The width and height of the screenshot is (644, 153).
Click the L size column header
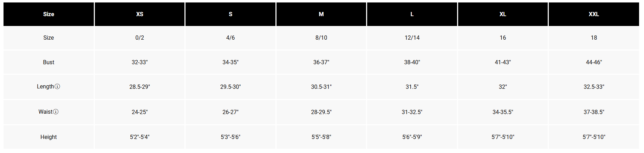412,14
